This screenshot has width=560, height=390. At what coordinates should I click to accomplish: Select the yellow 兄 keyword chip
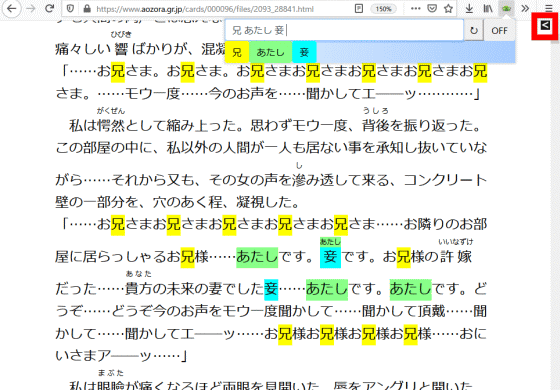(x=237, y=52)
